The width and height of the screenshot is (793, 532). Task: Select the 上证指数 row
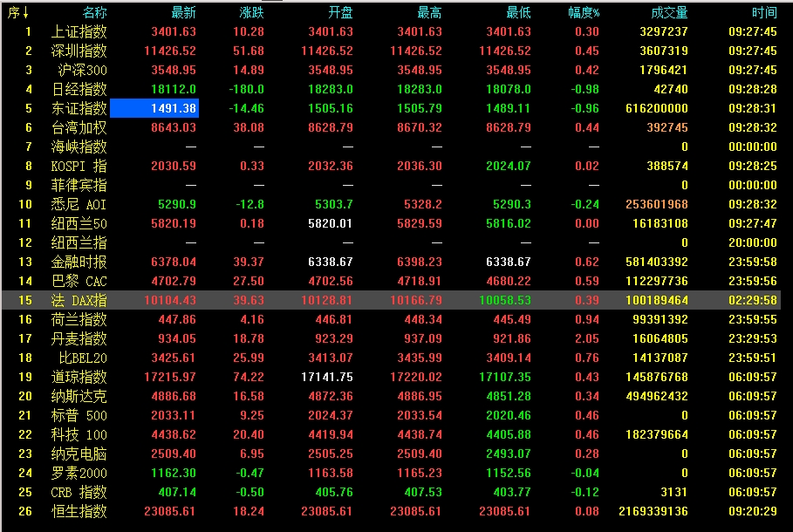pos(79,31)
